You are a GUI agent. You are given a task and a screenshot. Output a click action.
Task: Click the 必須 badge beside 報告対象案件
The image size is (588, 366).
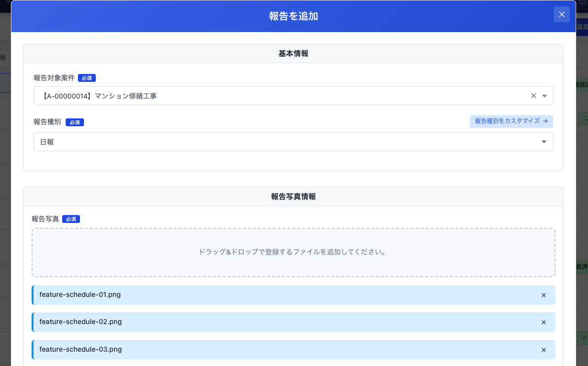[87, 78]
